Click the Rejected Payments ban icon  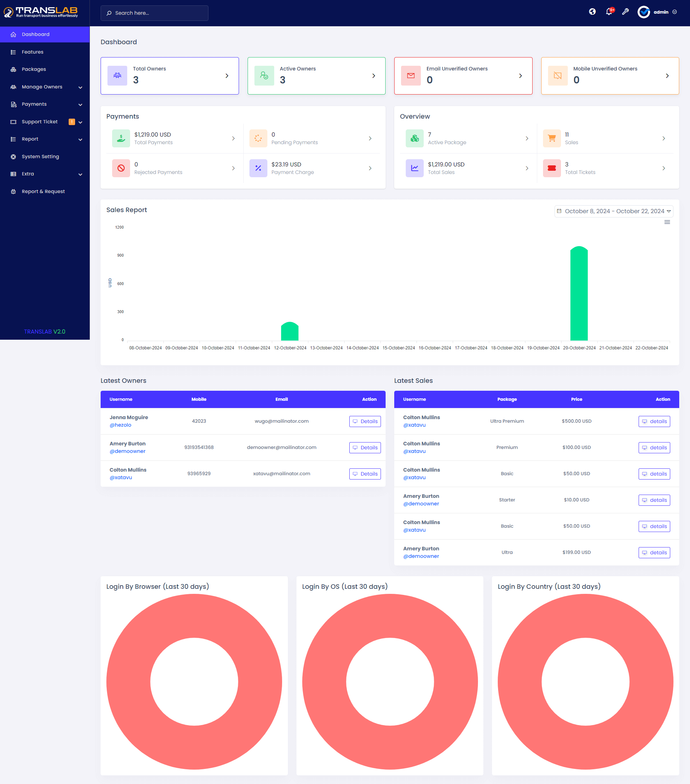click(121, 168)
